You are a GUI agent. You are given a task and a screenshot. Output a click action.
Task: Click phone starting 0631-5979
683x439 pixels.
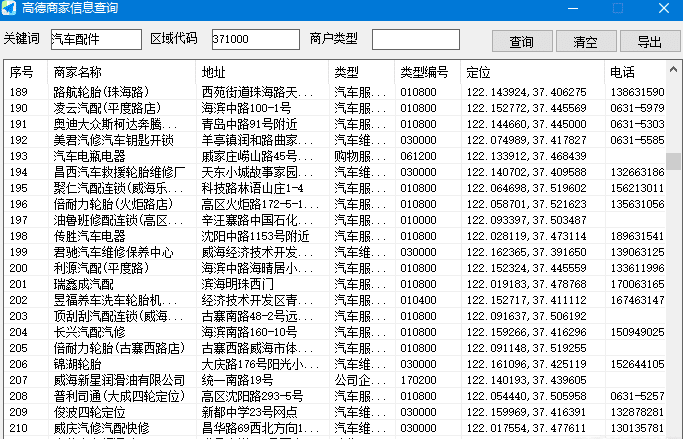pyautogui.click(x=637, y=108)
